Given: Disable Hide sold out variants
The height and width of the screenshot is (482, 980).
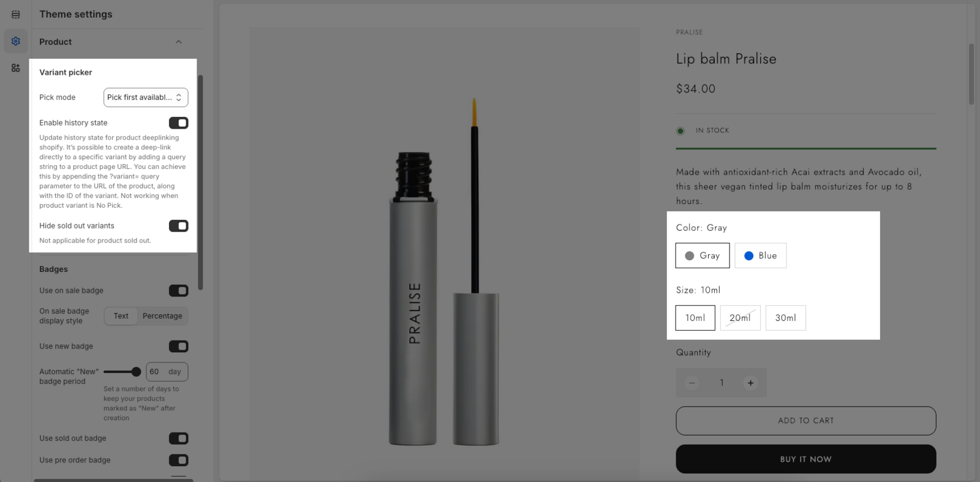Looking at the screenshot, I should point(179,226).
